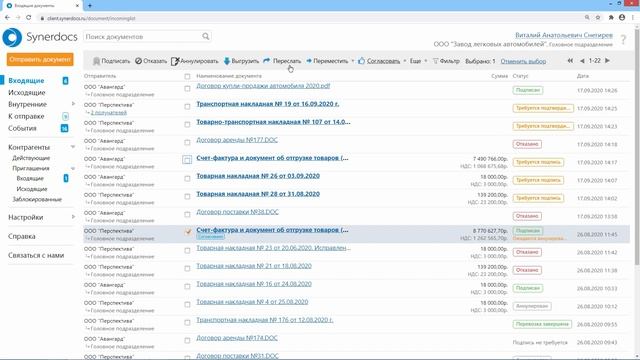Collapse the Контрагенты section arrow
640x360 pixels.
tap(73, 147)
